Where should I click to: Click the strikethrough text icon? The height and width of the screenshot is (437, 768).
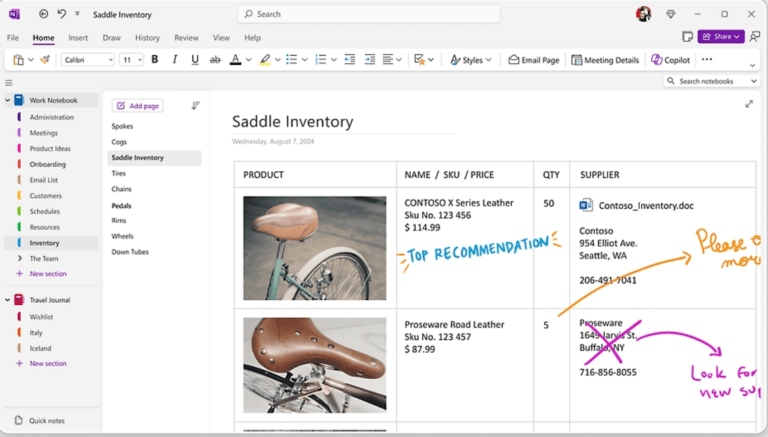pyautogui.click(x=215, y=60)
